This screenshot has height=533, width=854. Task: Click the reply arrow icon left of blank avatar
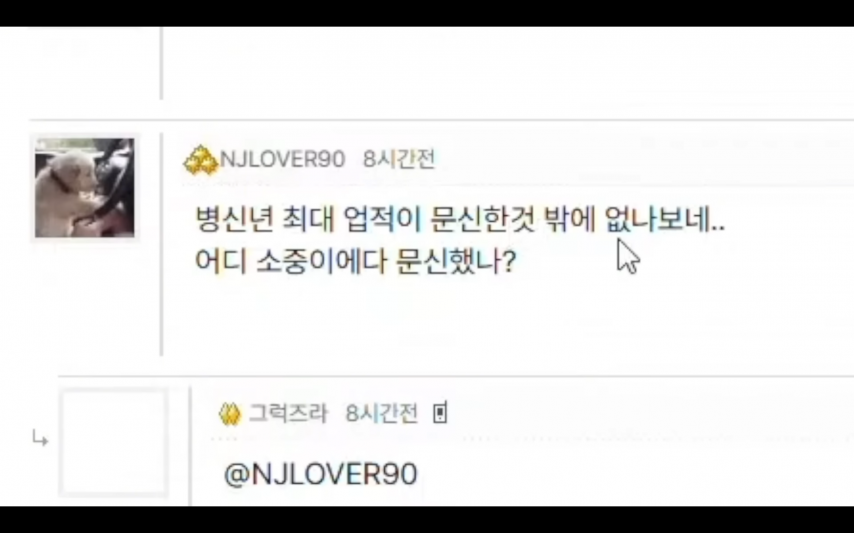point(40,438)
